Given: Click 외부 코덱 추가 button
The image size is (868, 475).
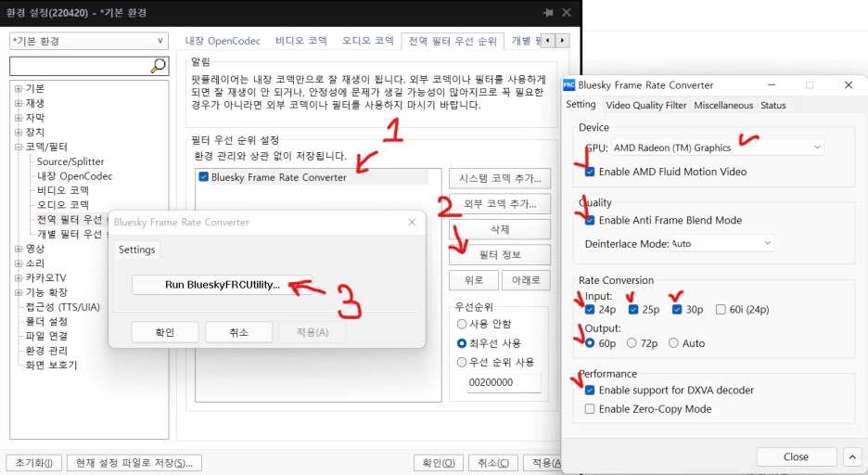Looking at the screenshot, I should [x=499, y=204].
